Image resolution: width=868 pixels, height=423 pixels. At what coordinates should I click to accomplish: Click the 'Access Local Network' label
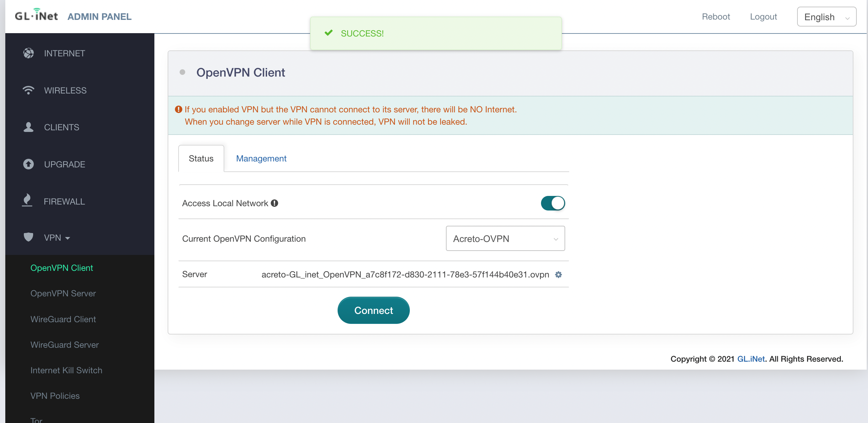(225, 203)
